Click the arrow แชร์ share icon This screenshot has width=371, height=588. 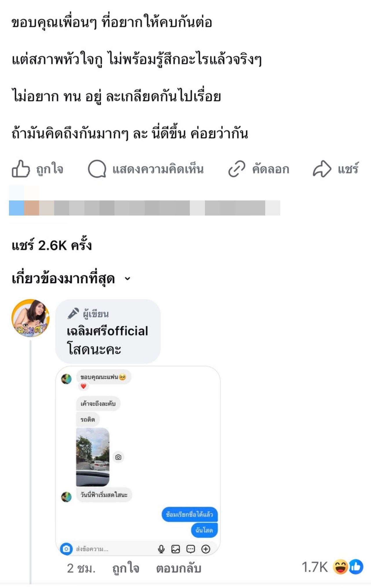tap(322, 169)
